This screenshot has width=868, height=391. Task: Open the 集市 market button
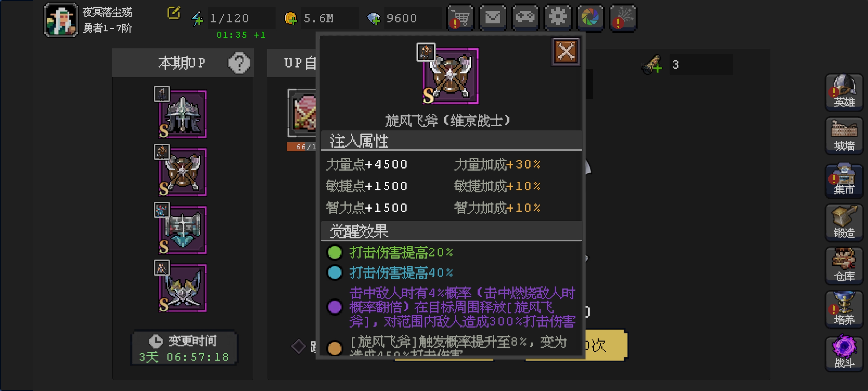(844, 179)
